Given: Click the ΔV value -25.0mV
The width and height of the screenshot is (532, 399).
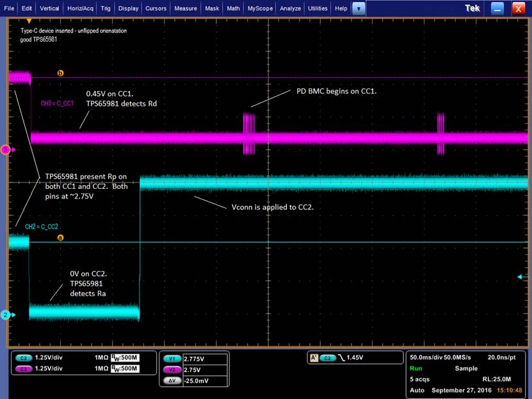Looking at the screenshot, I should coord(197,380).
